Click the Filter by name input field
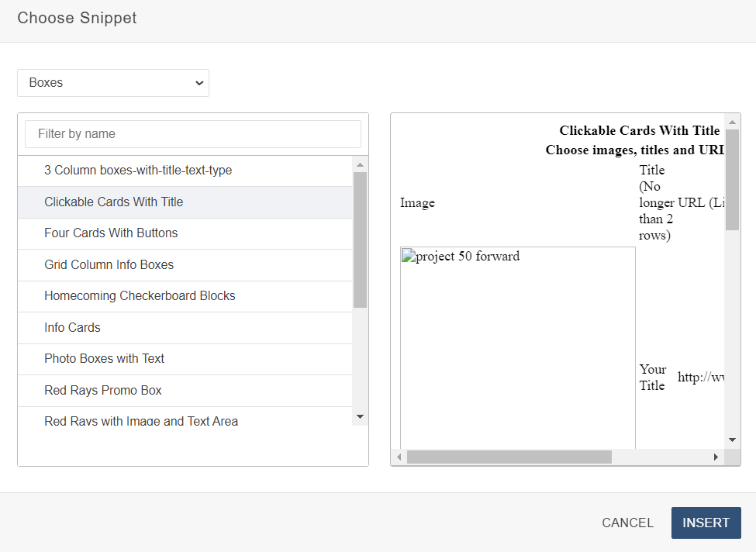The image size is (756, 552). tap(192, 133)
